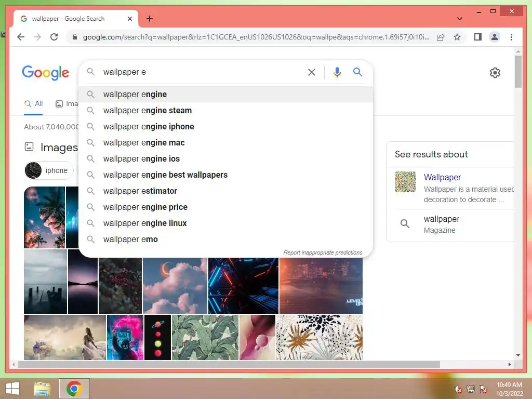Clear the search box text
The height and width of the screenshot is (399, 532).
[312, 72]
